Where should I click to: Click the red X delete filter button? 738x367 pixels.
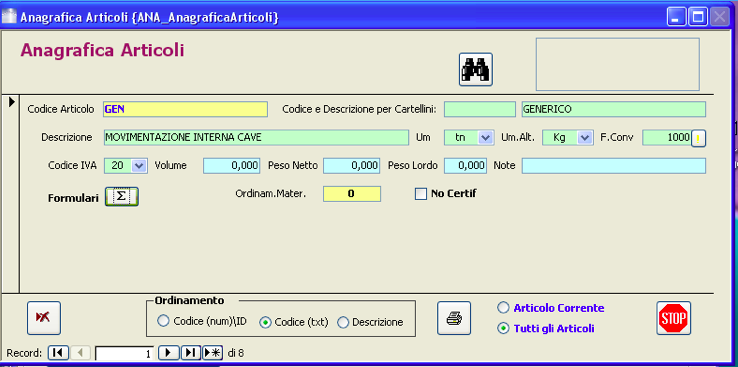pyautogui.click(x=44, y=318)
